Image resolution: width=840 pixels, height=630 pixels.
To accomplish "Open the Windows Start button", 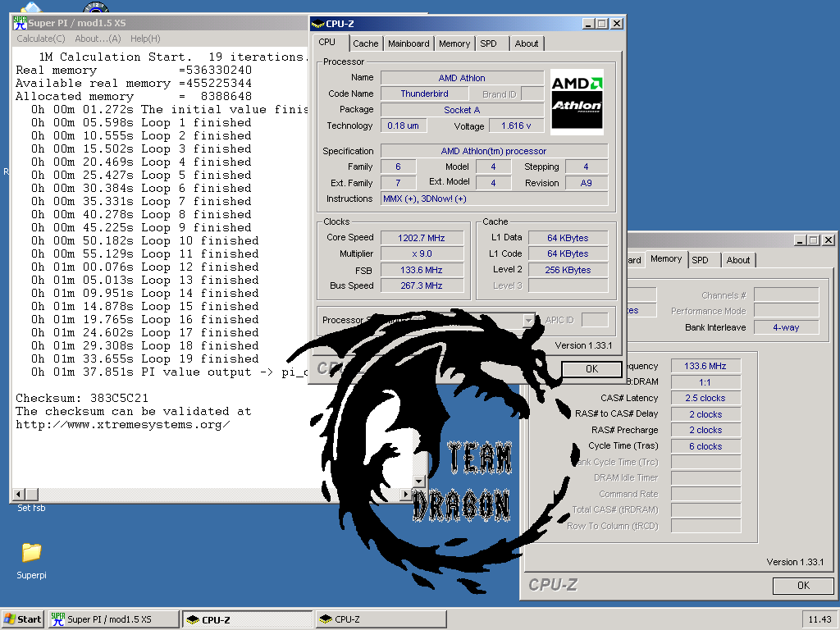I will click(x=23, y=619).
